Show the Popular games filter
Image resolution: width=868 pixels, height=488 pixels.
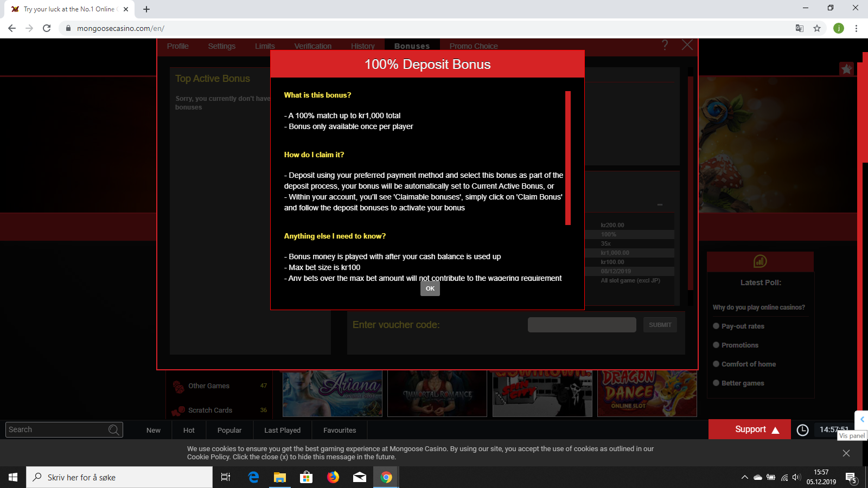(x=229, y=430)
